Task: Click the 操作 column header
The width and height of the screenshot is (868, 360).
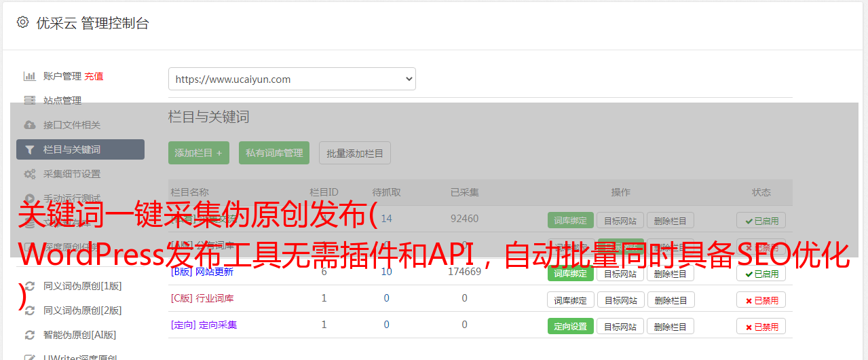Action: pyautogui.click(x=620, y=192)
